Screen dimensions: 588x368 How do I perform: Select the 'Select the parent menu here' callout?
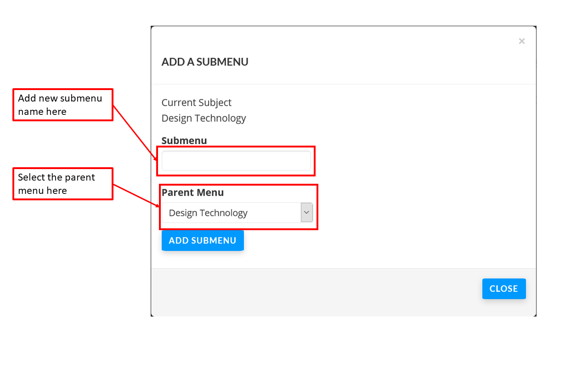click(63, 184)
